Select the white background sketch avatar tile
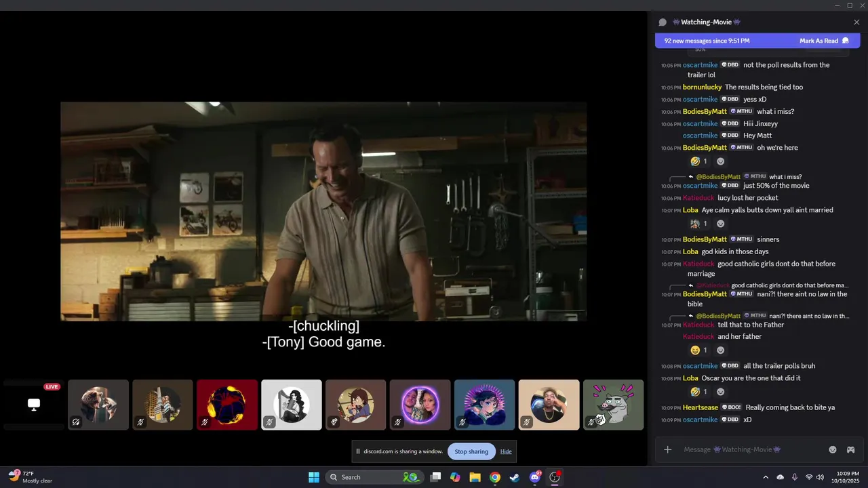 pyautogui.click(x=292, y=405)
